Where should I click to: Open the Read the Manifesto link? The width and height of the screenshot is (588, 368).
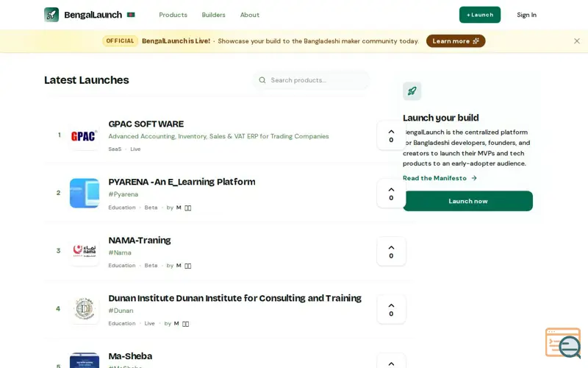pyautogui.click(x=440, y=178)
